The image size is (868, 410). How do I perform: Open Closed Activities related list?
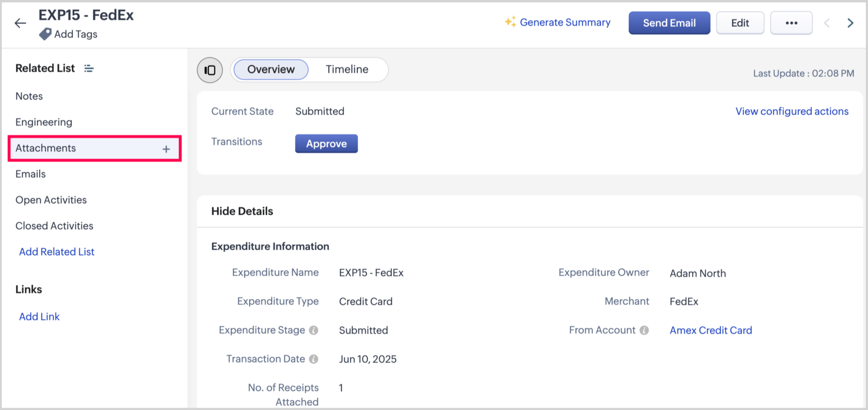[x=54, y=226]
